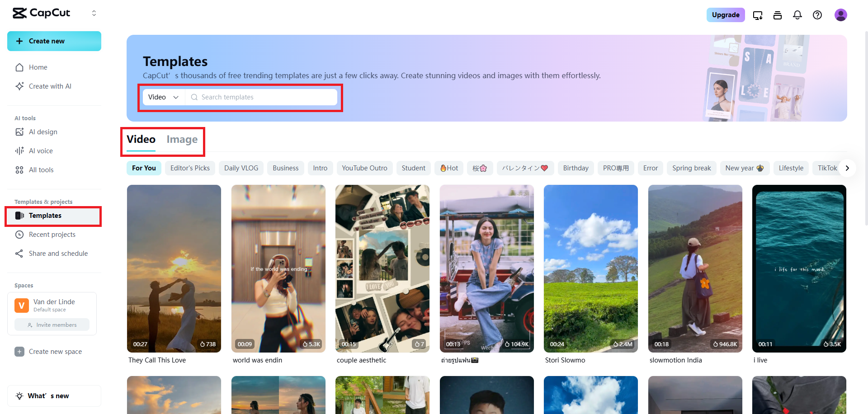Toggle the Spring break category filter
The height and width of the screenshot is (414, 868).
691,168
